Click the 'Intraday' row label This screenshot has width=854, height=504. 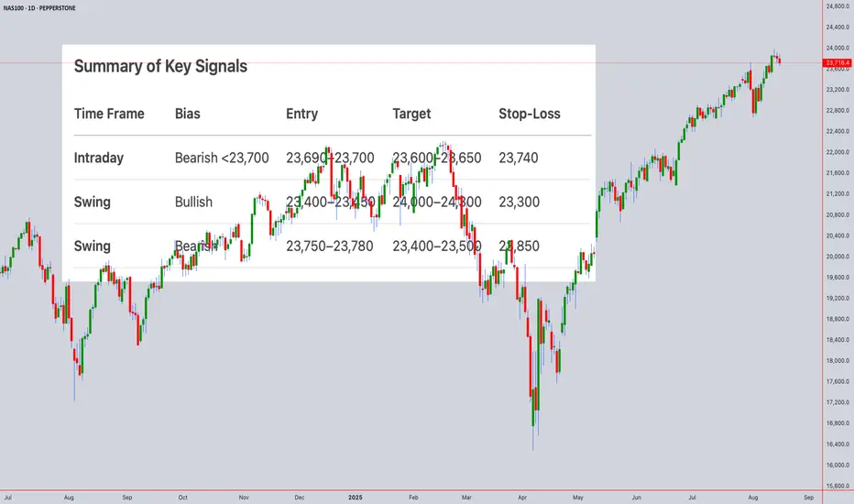pos(98,158)
